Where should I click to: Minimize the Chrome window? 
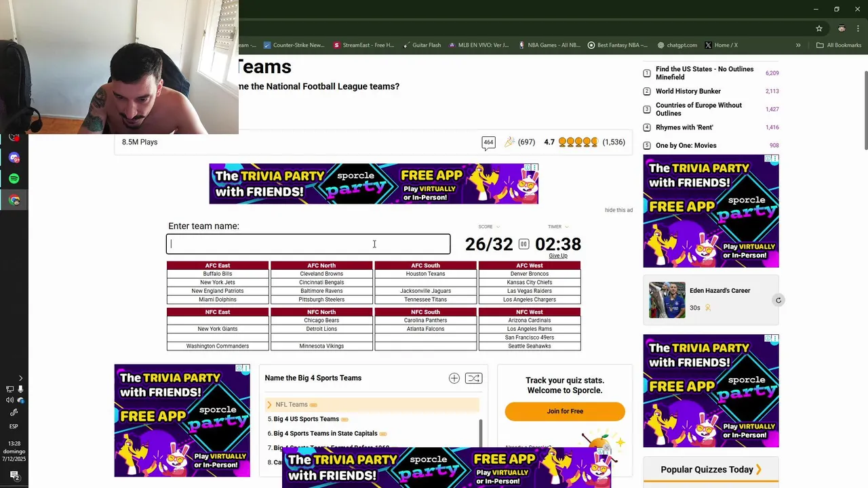coord(816,9)
